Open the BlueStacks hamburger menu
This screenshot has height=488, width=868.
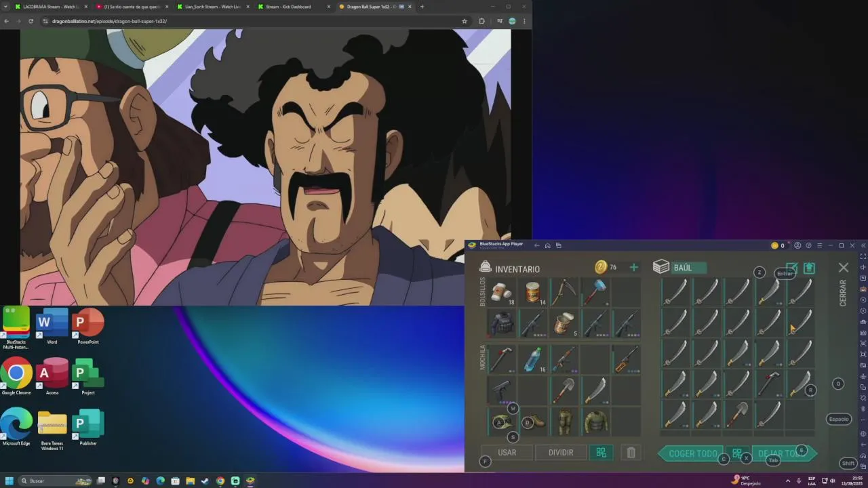tap(819, 245)
